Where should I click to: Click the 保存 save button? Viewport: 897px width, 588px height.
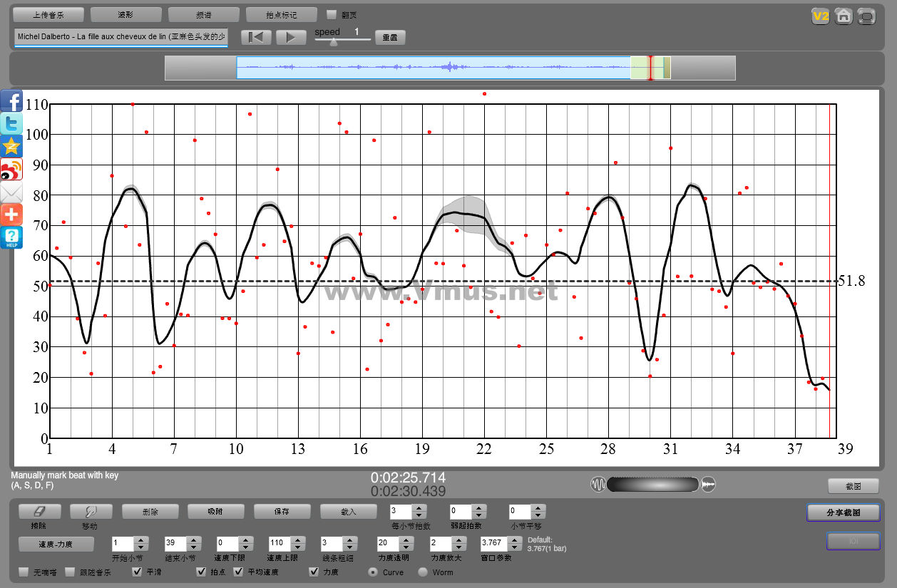(x=282, y=511)
